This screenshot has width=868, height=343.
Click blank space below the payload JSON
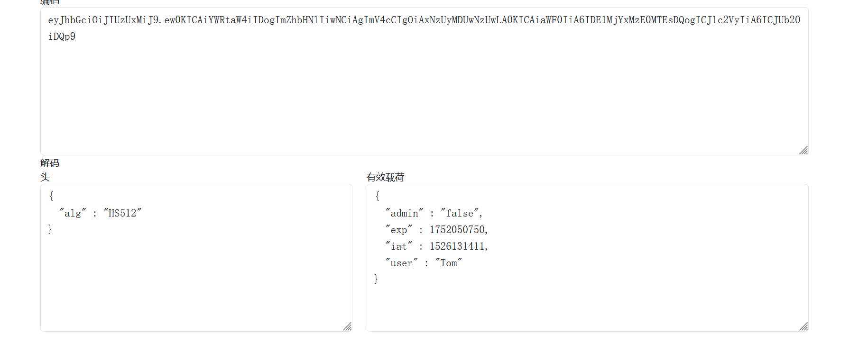(x=587, y=306)
